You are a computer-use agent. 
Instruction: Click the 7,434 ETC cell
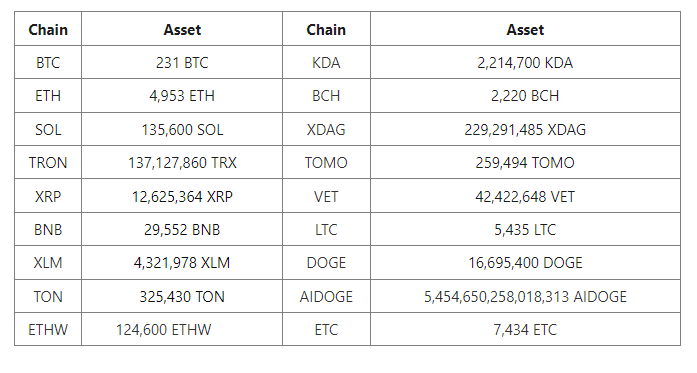pos(525,329)
